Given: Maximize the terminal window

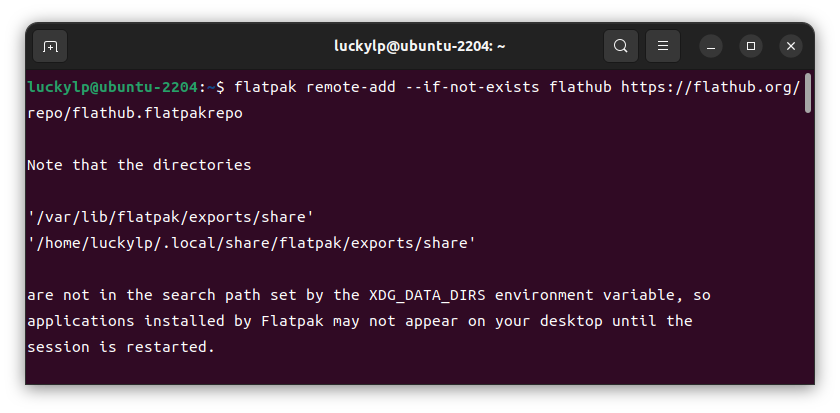Looking at the screenshot, I should click(x=751, y=47).
